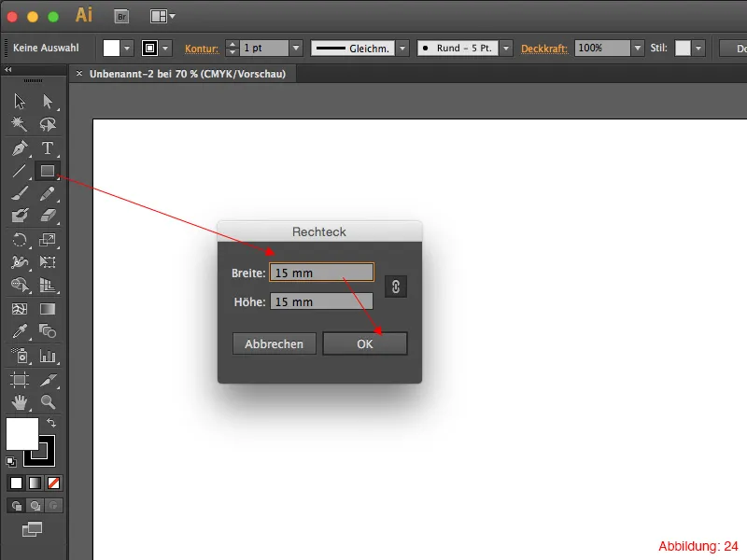The width and height of the screenshot is (747, 560).
Task: Select the Blend tool
Action: tap(48, 331)
